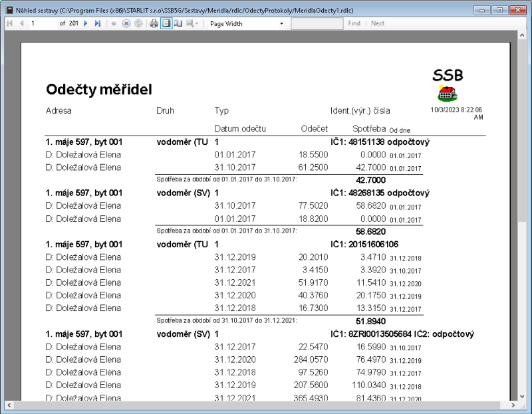This screenshot has width=532, height=414.
Task: Click the horizontal scrollbar right arrow
Action: tap(512, 406)
